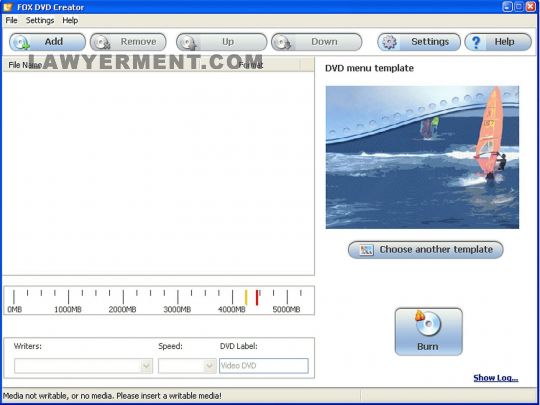540x405 pixels.
Task: Click the disc icon on the Up button
Action: pos(188,42)
